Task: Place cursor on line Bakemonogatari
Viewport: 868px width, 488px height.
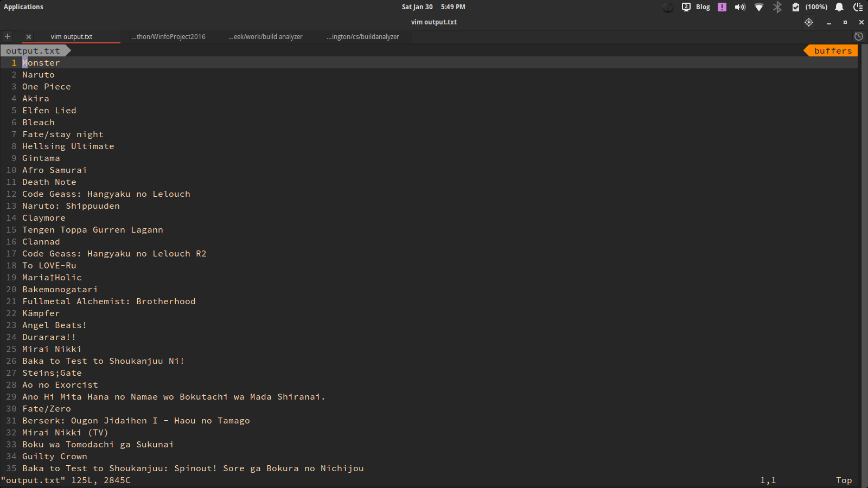Action: click(x=60, y=290)
